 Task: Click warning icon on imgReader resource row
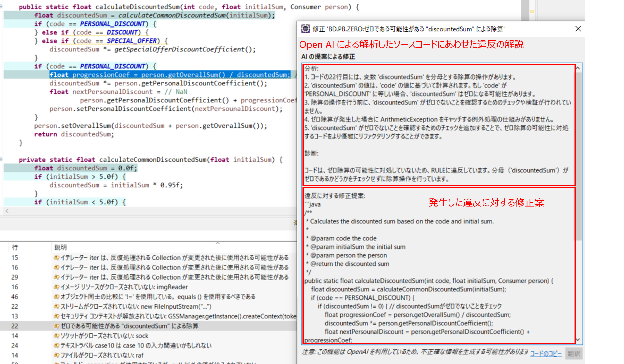click(x=56, y=287)
